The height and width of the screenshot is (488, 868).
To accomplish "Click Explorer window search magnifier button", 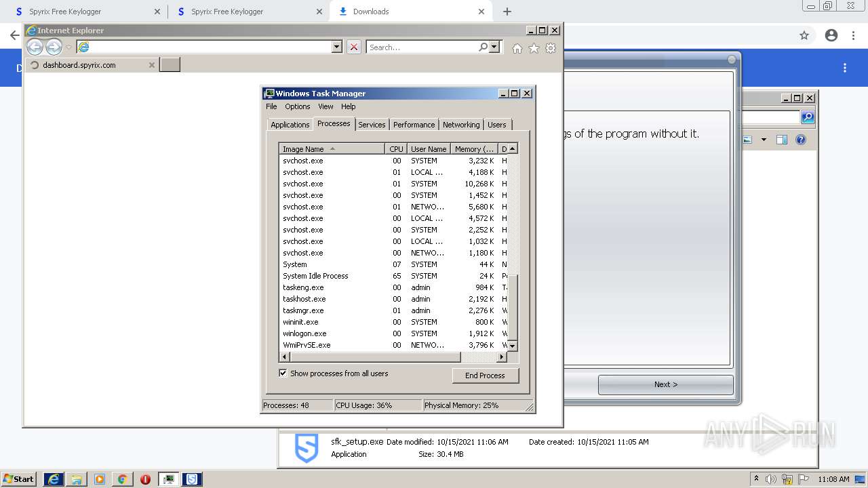I will coord(807,117).
